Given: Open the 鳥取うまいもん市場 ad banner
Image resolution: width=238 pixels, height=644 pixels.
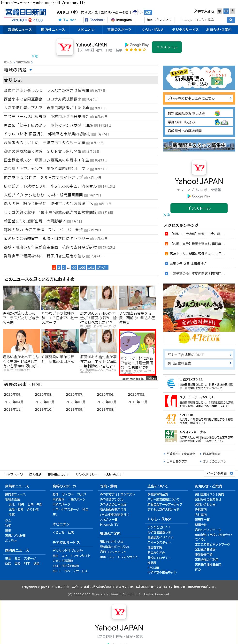Looking at the screenshot, I should point(199,314).
